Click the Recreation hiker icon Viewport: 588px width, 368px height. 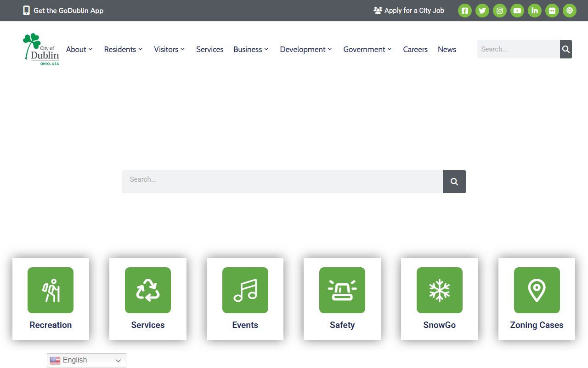coord(51,290)
